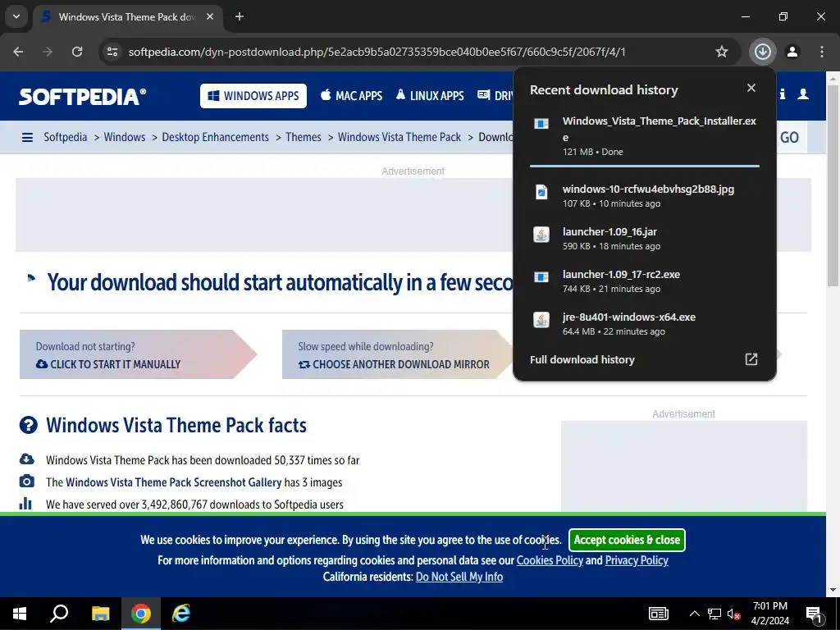Open Full download history link
840x630 pixels.
[x=582, y=359]
